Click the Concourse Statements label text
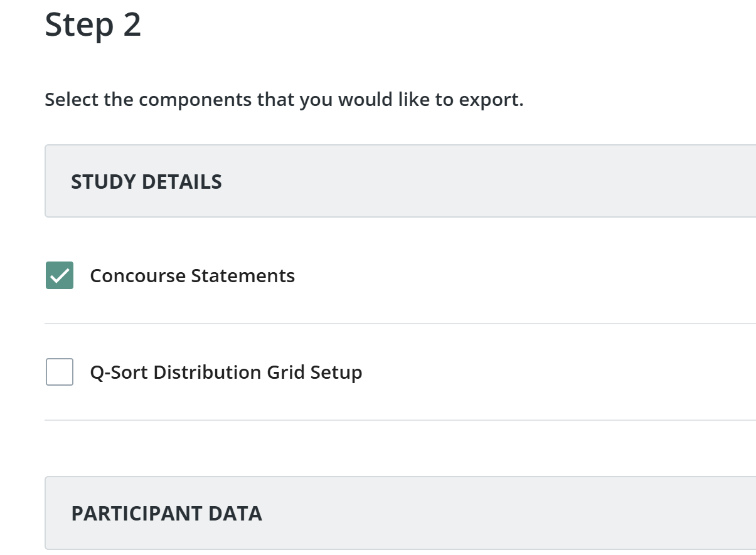 pos(192,275)
